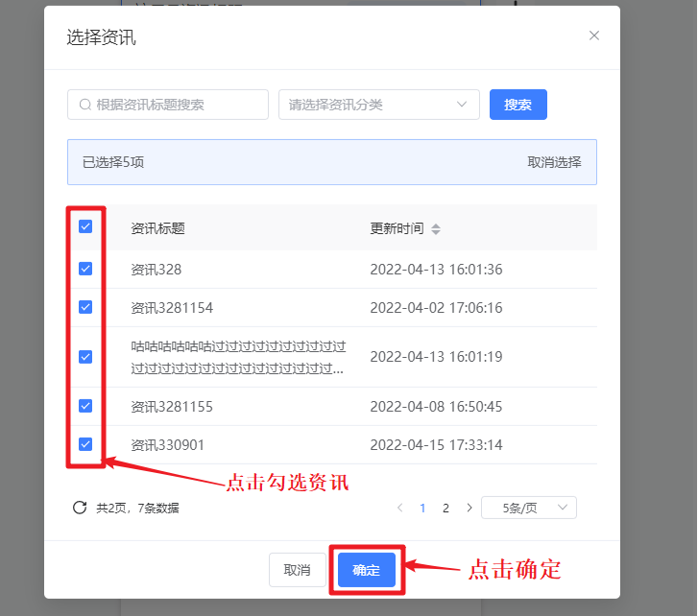Click the refresh icon beside 共2页

(80, 508)
